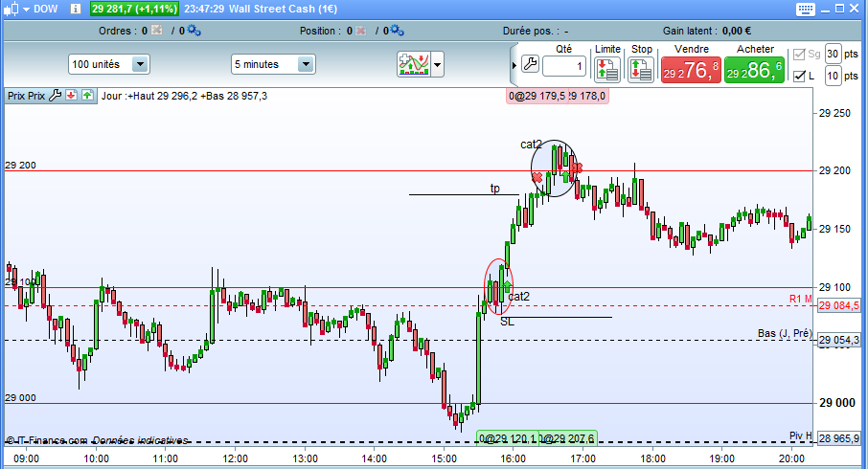Click the upper cat2 annotation label
868x469 pixels.
click(x=531, y=145)
